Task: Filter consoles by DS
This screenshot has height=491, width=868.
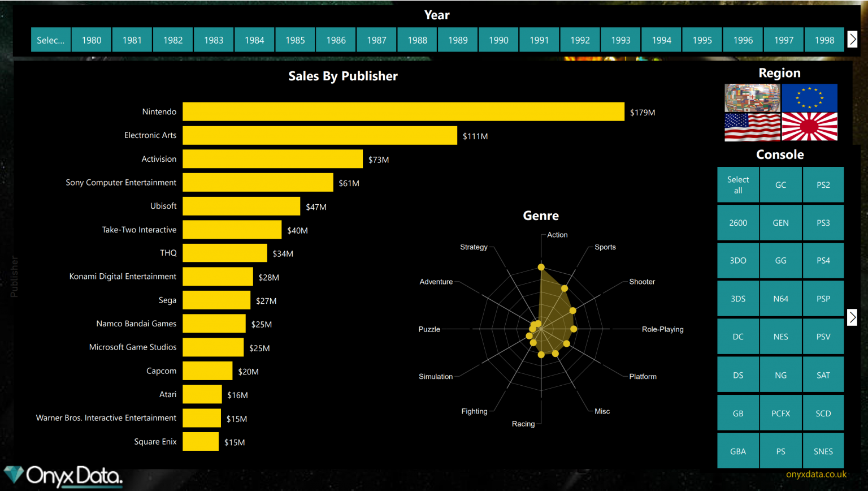Action: click(738, 374)
